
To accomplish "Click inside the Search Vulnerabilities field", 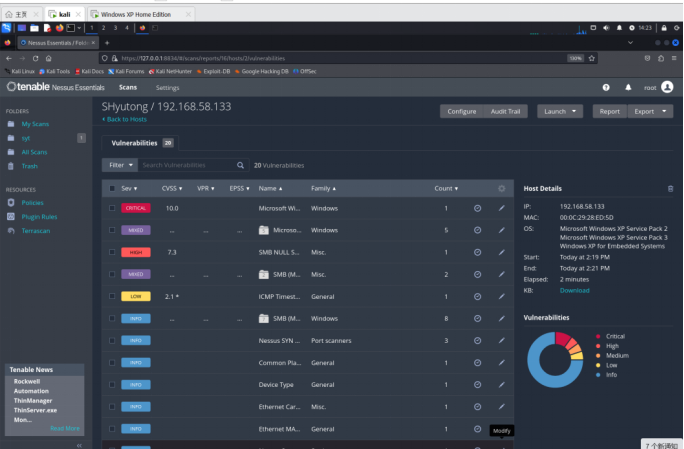I will coord(188,165).
